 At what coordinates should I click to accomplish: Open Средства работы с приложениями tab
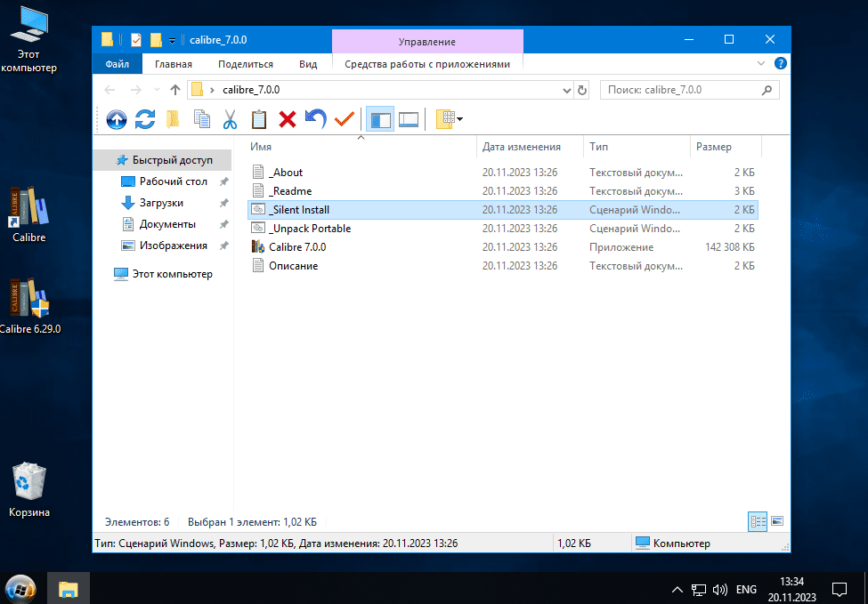tap(427, 64)
